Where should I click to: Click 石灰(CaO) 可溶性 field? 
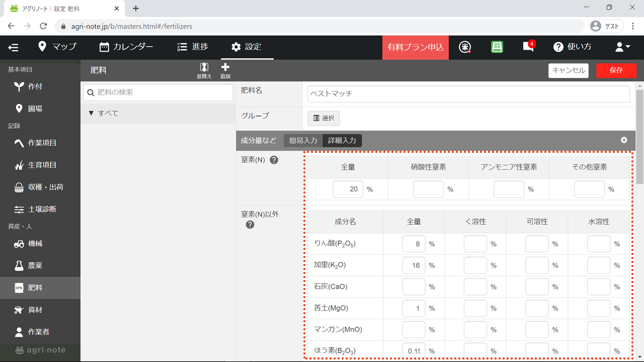point(537,287)
